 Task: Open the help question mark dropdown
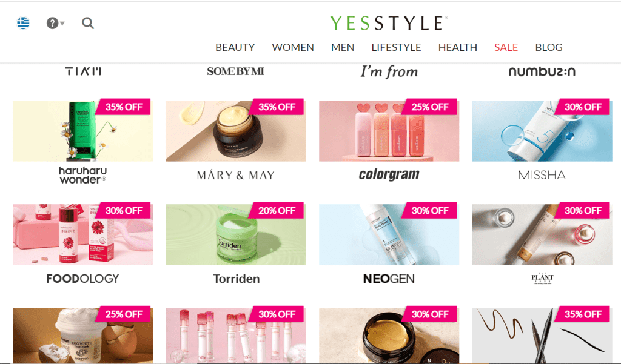[x=55, y=24]
